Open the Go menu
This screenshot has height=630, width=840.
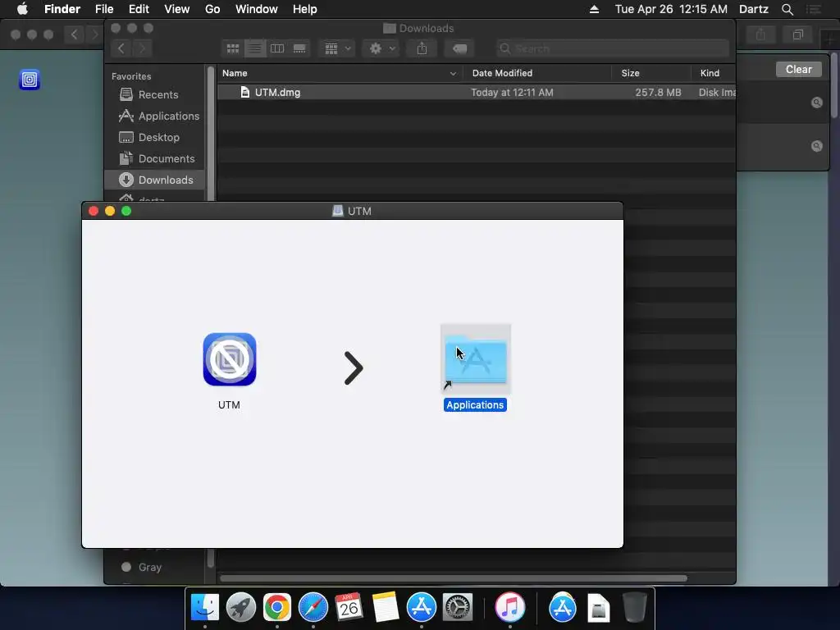tap(212, 9)
